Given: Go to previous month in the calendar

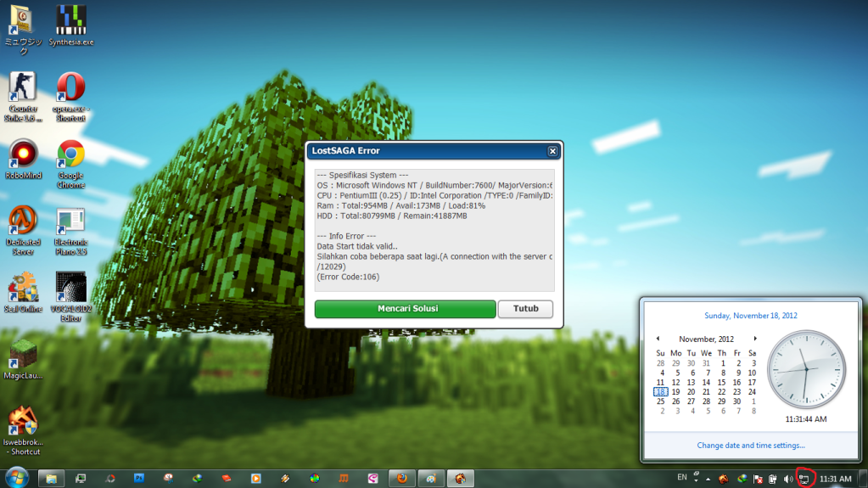Looking at the screenshot, I should point(658,339).
